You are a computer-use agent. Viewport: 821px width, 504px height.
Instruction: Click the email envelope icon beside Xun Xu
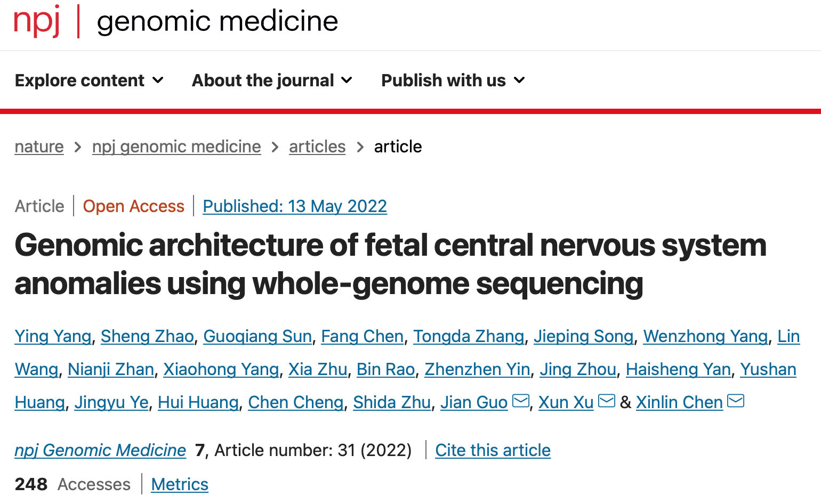[x=607, y=401]
